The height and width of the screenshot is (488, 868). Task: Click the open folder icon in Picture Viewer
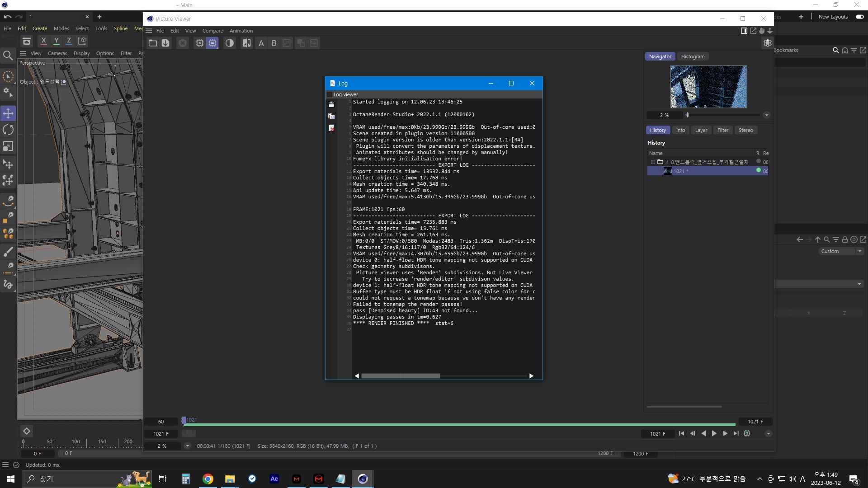click(x=153, y=43)
